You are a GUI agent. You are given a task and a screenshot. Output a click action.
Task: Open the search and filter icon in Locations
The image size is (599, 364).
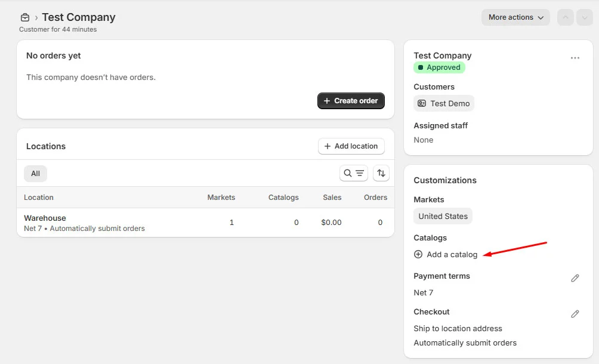pyautogui.click(x=354, y=173)
